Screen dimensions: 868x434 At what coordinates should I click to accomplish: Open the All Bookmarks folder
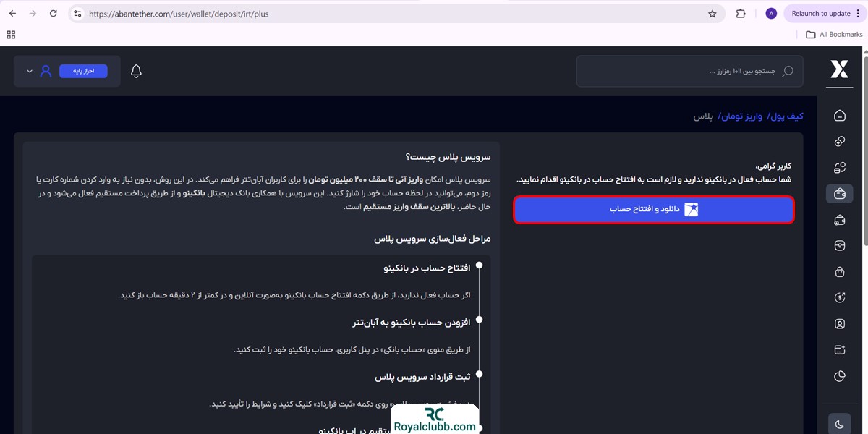(x=835, y=34)
